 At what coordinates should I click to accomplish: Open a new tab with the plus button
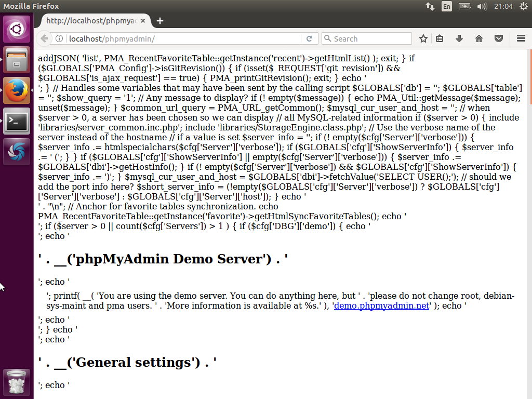coord(159,21)
